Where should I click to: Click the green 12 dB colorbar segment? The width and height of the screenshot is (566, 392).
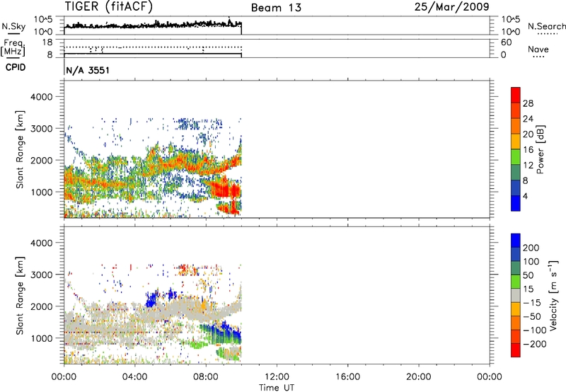pos(516,156)
